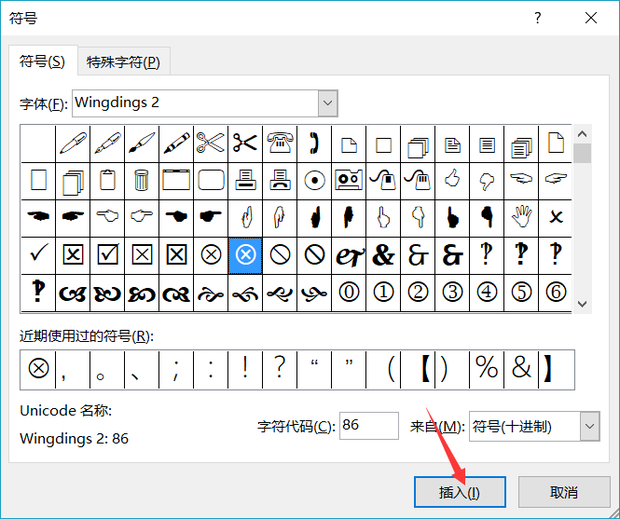
Task: Select the trash can symbol
Action: pyautogui.click(x=142, y=181)
